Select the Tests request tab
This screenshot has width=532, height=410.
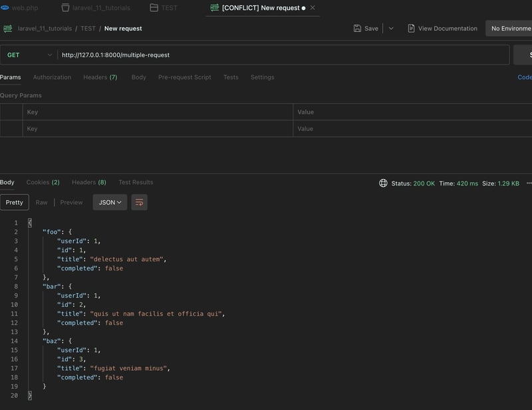click(231, 76)
